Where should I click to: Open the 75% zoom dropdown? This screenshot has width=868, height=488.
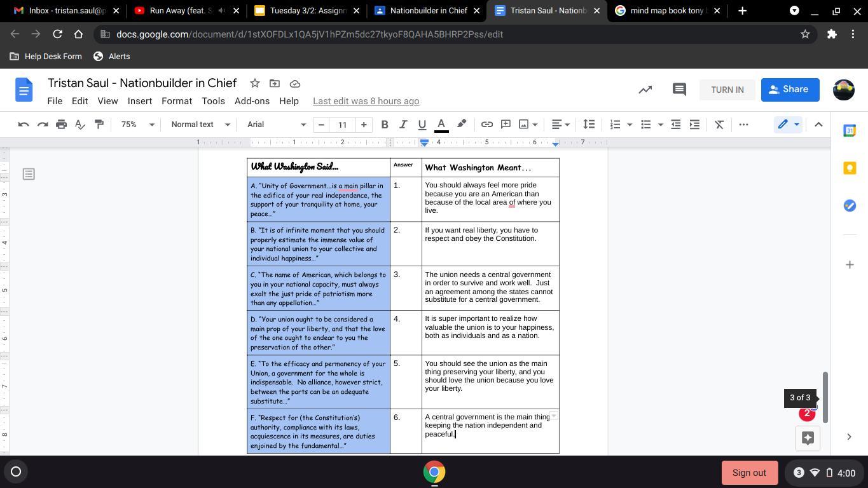[x=137, y=125]
